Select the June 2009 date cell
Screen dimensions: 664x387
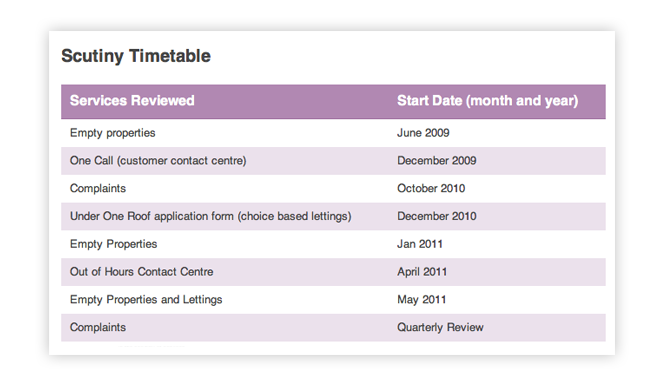[423, 133]
